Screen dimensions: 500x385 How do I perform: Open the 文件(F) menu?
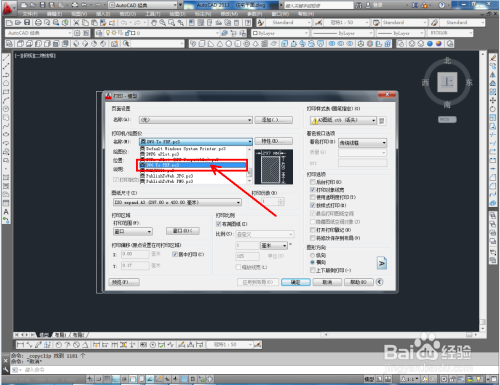point(30,14)
